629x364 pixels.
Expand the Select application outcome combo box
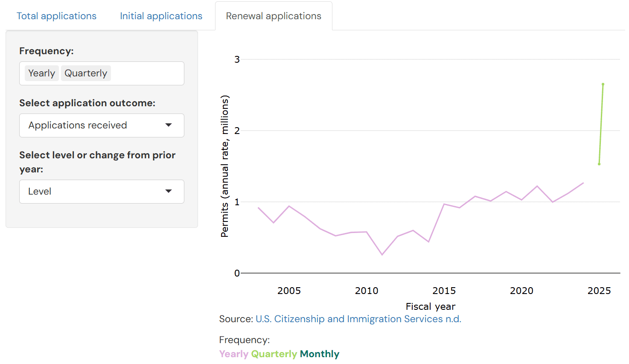[102, 125]
